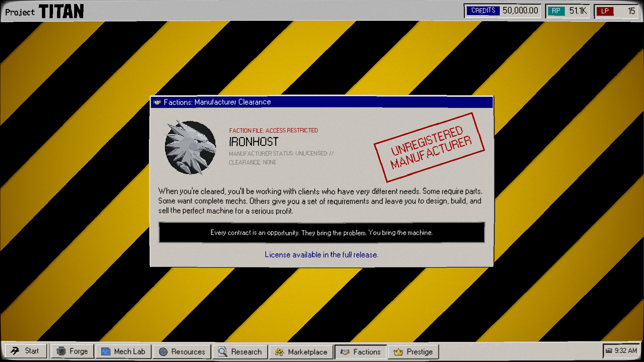Viewport: 644px width, 362px height.
Task: Open the Prestige window
Action: click(413, 352)
